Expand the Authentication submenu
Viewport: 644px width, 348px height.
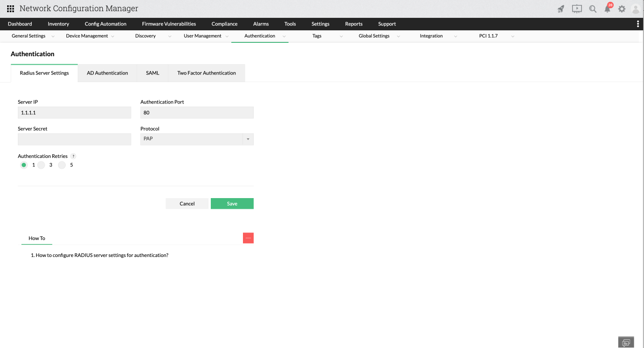[x=284, y=36]
